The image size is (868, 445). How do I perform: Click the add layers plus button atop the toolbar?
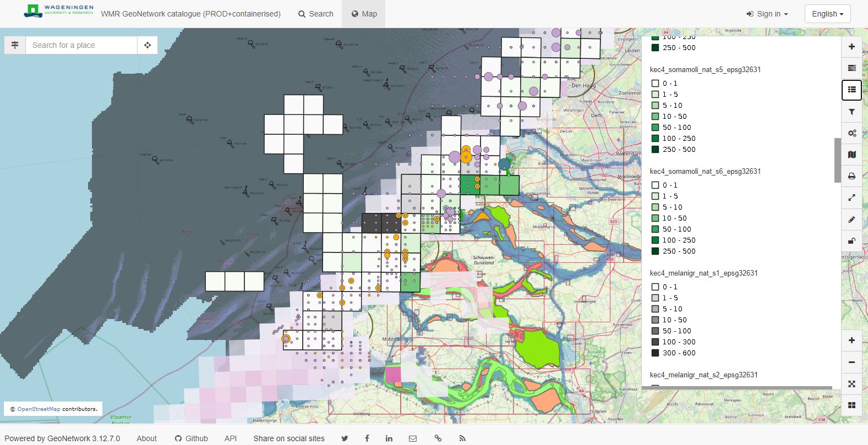coord(851,47)
